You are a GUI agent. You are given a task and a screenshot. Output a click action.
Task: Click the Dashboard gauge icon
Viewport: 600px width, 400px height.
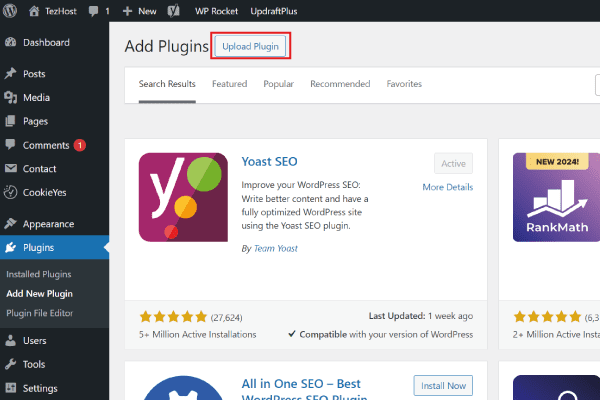[11, 42]
